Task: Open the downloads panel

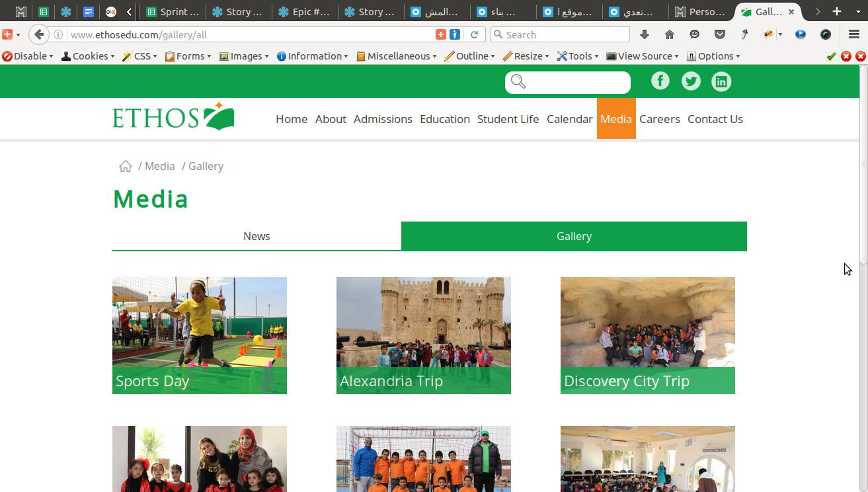Action: (645, 34)
